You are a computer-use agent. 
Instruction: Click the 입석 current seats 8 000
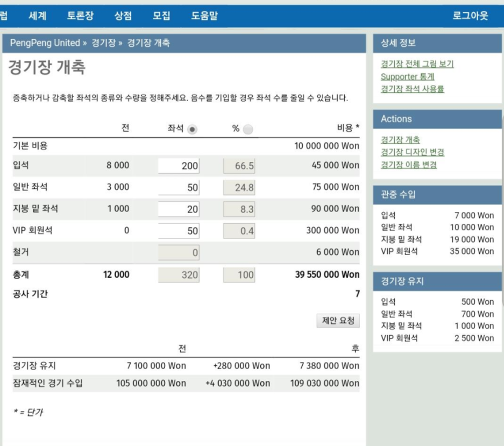click(x=118, y=165)
